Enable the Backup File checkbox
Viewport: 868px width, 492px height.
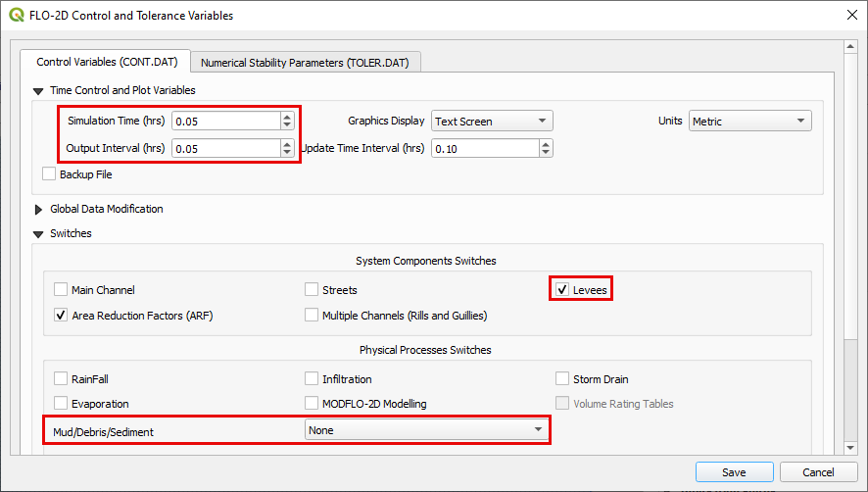coord(49,174)
